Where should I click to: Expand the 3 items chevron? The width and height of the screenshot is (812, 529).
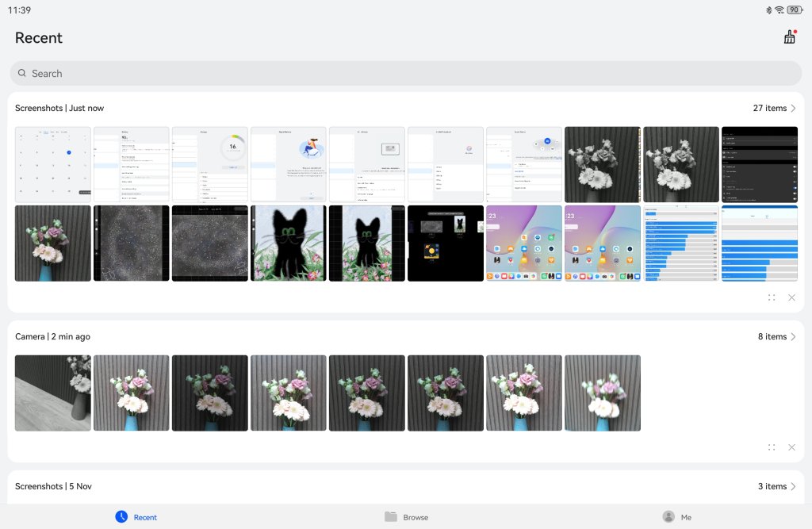pyautogui.click(x=793, y=486)
